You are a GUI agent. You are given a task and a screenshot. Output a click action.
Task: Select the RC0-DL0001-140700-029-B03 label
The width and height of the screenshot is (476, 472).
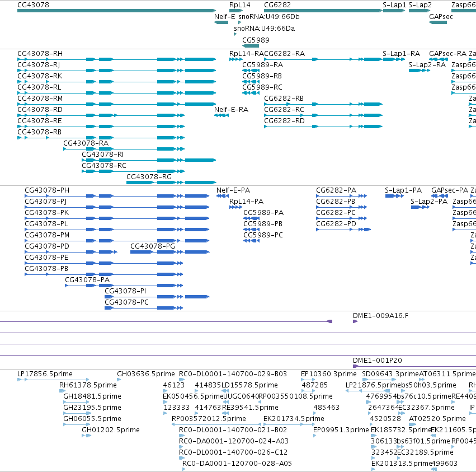click(233, 374)
